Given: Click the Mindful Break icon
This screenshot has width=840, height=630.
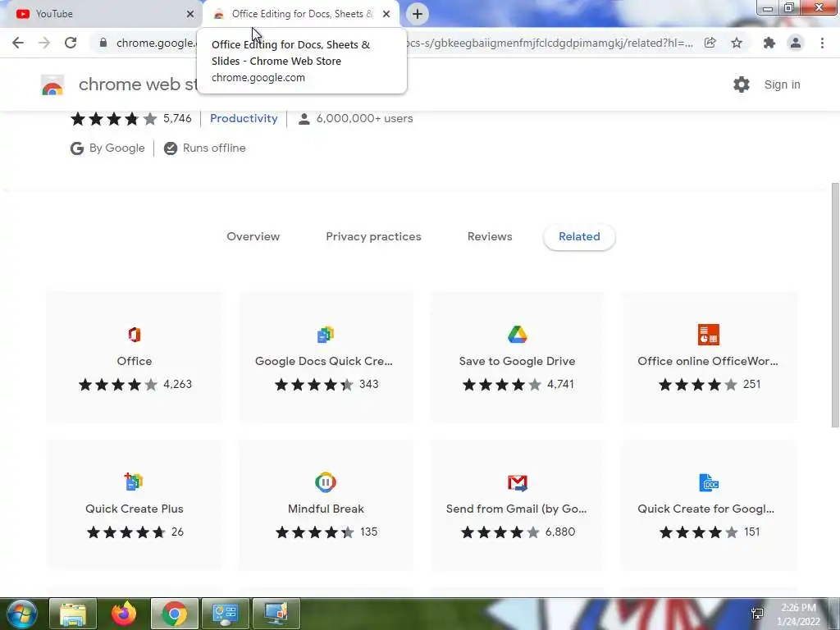Looking at the screenshot, I should [x=326, y=482].
